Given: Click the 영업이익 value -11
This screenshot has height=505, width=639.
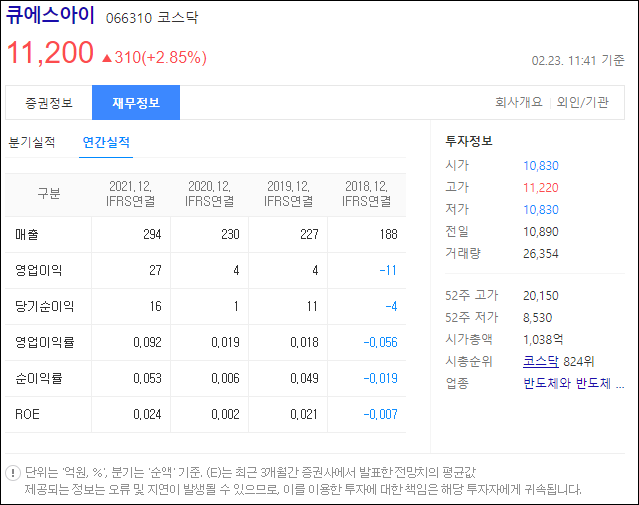Looking at the screenshot, I should coord(388,270).
